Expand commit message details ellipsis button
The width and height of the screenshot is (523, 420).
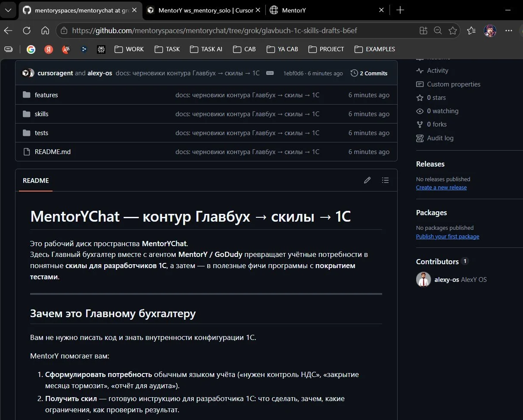pos(270,73)
